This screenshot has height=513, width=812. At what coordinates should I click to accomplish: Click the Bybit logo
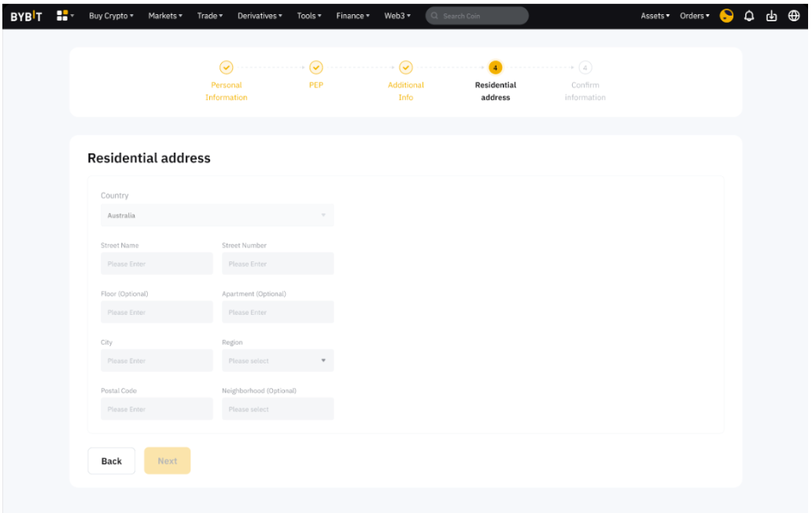tap(26, 16)
